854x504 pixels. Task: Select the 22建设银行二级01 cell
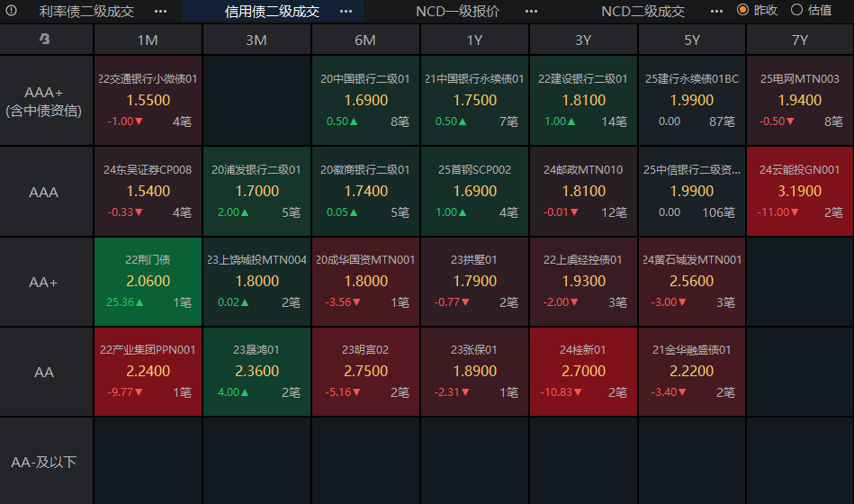583,100
